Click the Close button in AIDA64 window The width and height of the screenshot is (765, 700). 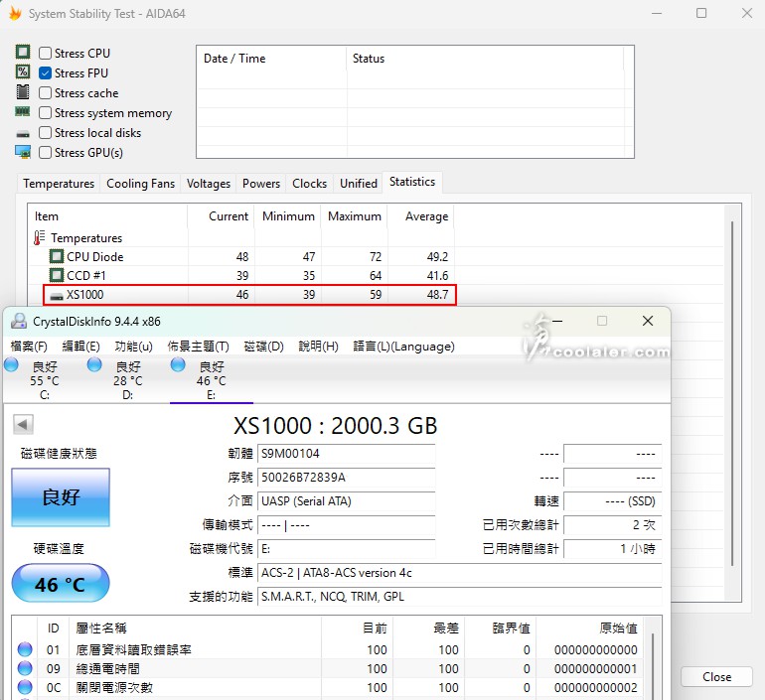tap(716, 676)
